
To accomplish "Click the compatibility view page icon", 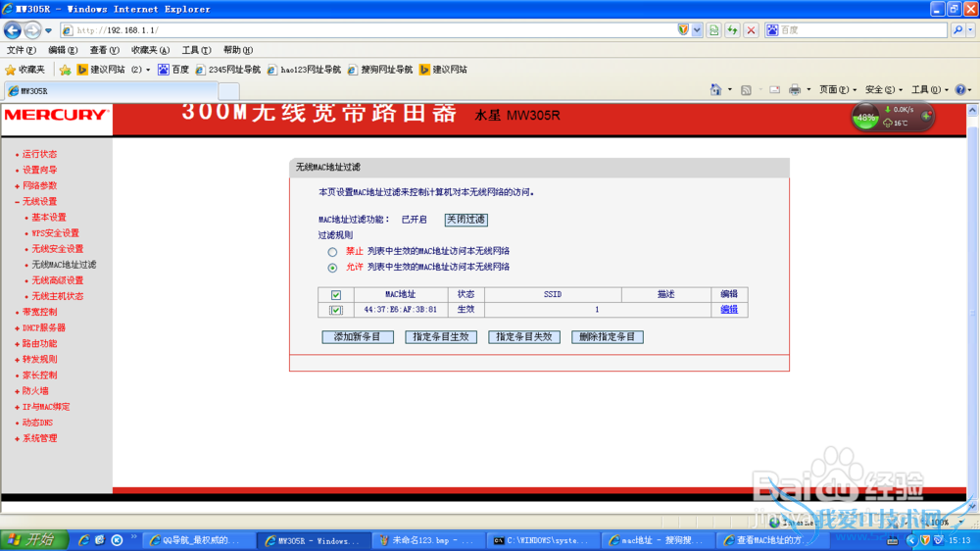I will pos(713,30).
